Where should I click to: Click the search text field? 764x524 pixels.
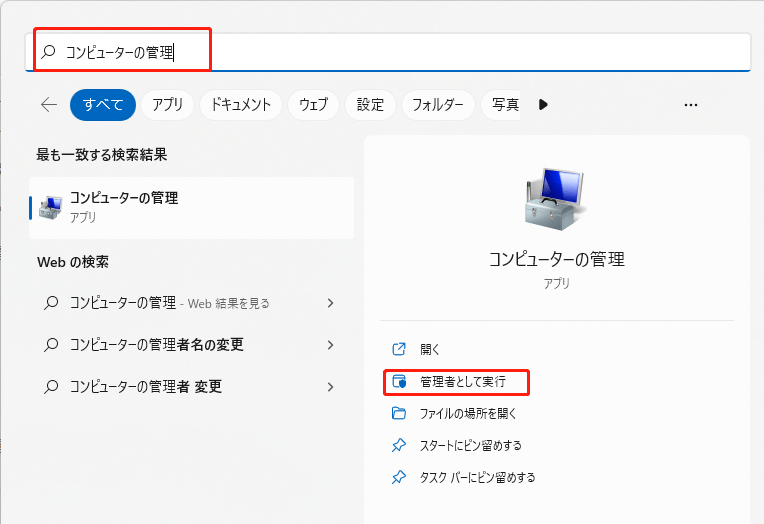(x=388, y=52)
